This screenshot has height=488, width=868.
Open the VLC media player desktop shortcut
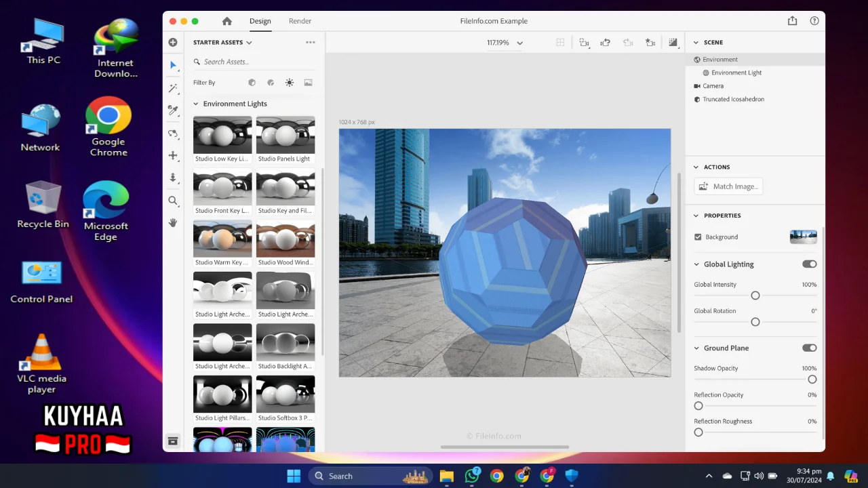pyautogui.click(x=42, y=364)
